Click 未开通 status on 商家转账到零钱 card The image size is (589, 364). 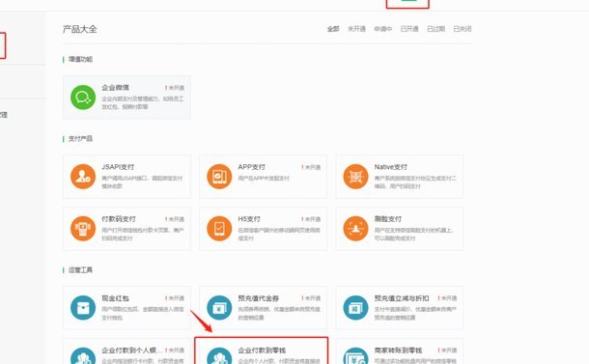pos(447,350)
